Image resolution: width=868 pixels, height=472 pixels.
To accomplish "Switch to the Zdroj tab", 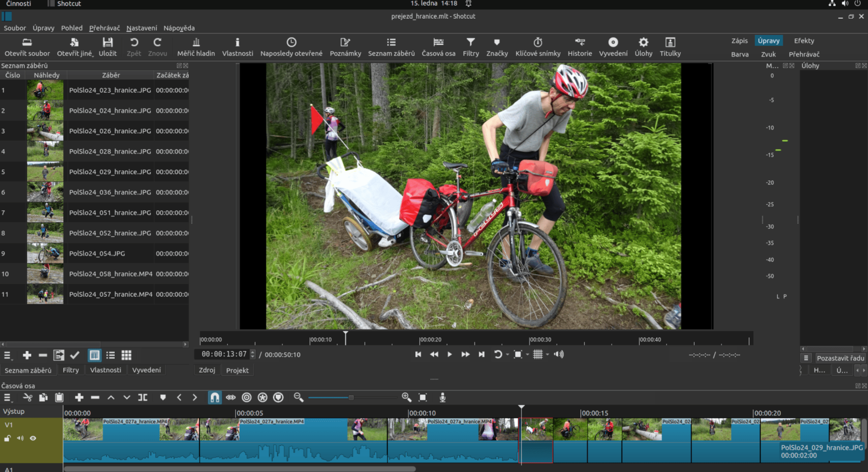I will coord(207,370).
